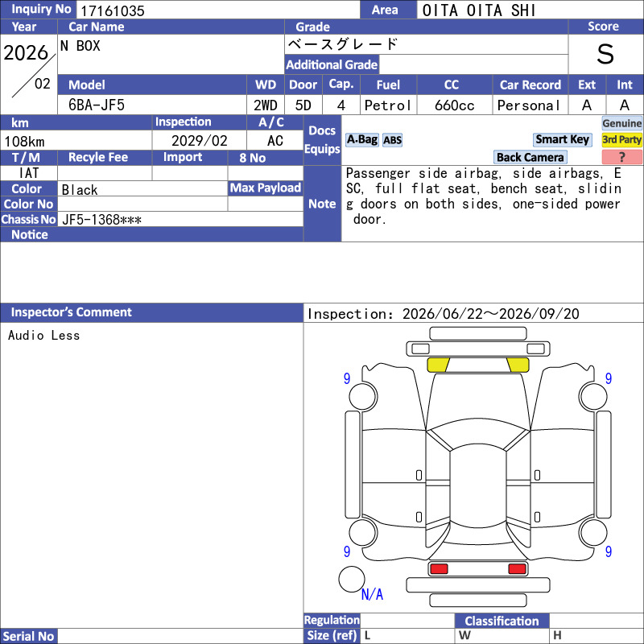Click the year value 2026

click(x=26, y=52)
